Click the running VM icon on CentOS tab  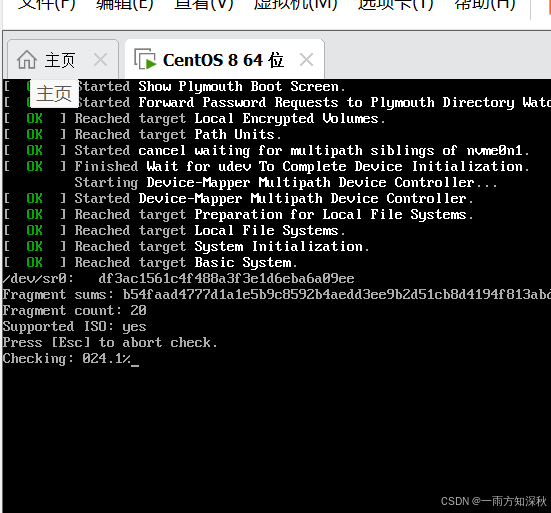pyautogui.click(x=144, y=59)
